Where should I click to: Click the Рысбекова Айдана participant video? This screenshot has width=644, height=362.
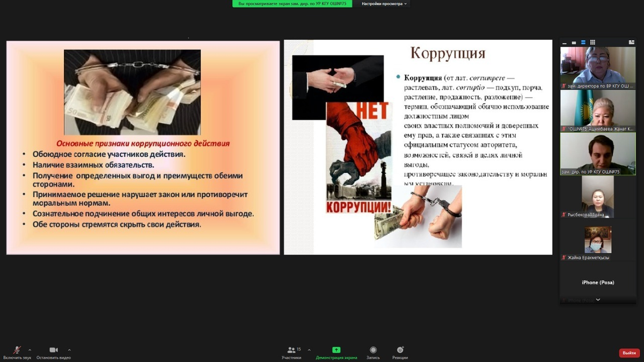(598, 197)
